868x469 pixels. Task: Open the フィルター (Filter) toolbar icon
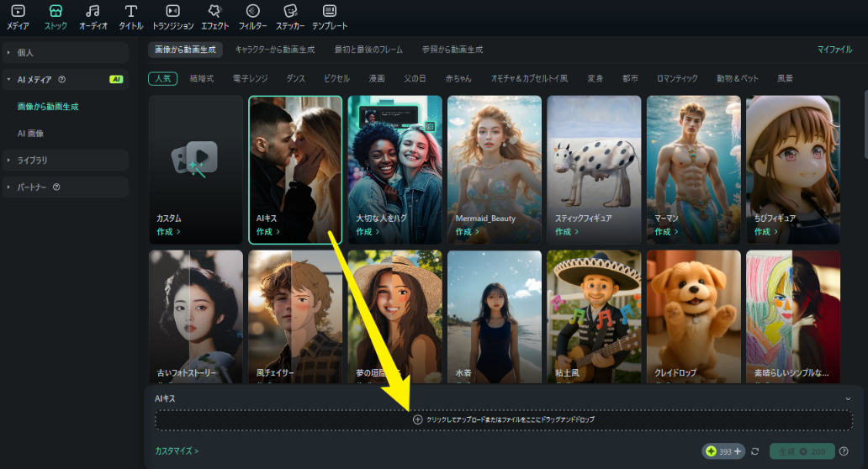coord(252,17)
